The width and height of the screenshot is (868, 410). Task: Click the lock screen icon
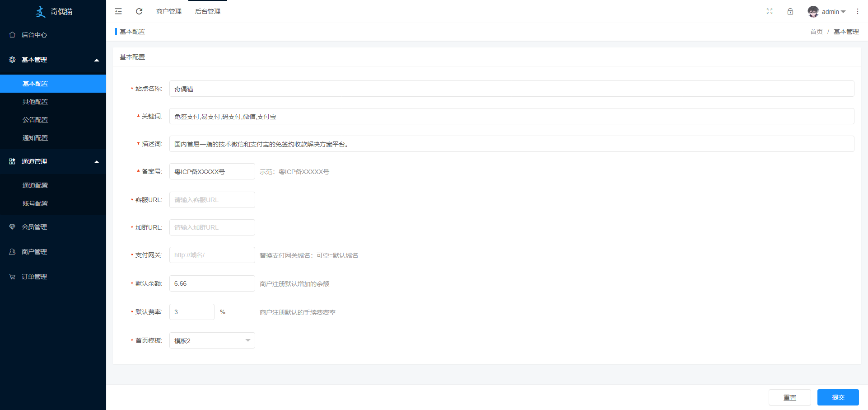pos(790,11)
